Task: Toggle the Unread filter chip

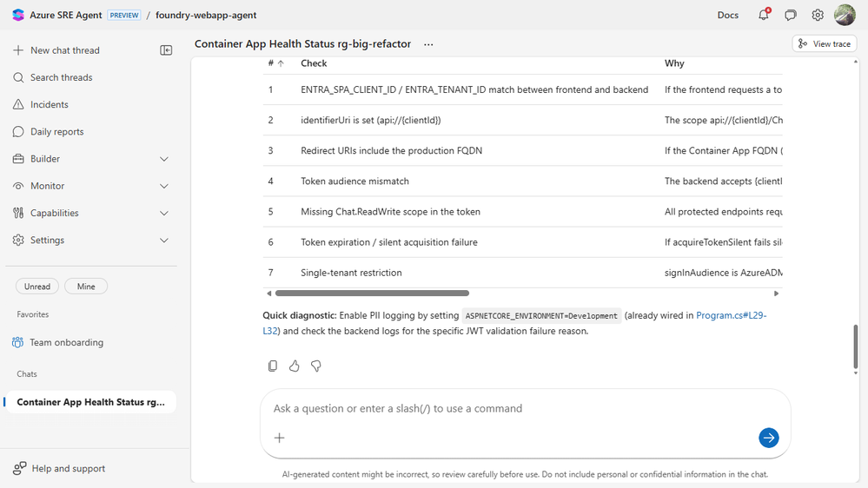Action: [37, 287]
